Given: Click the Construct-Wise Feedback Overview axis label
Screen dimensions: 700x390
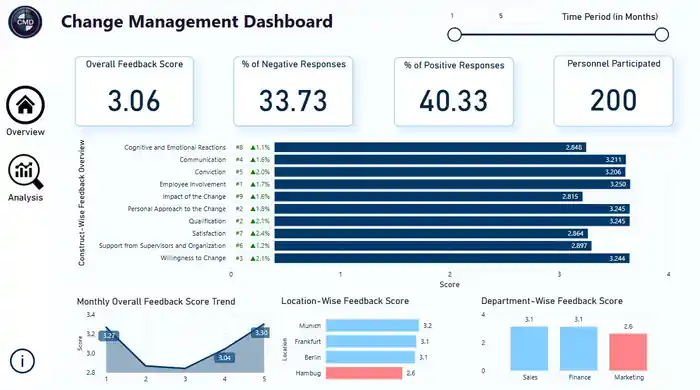Looking at the screenshot, I should pos(82,203).
